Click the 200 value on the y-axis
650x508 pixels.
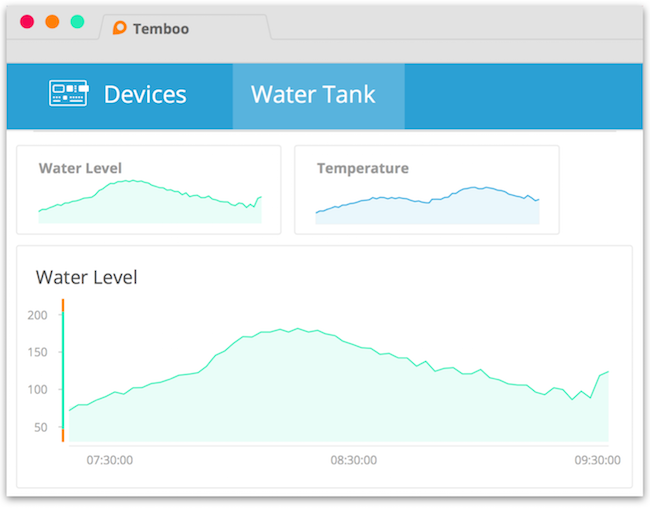(38, 315)
